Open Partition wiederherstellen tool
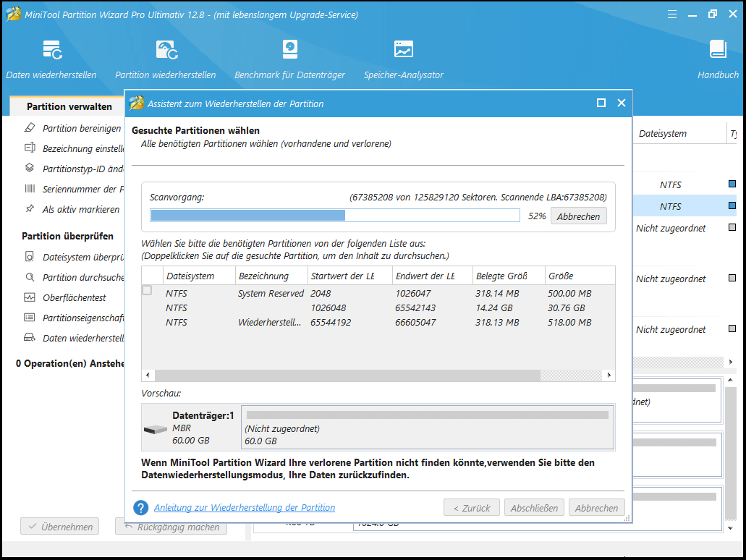The width and height of the screenshot is (746, 560). tap(166, 60)
